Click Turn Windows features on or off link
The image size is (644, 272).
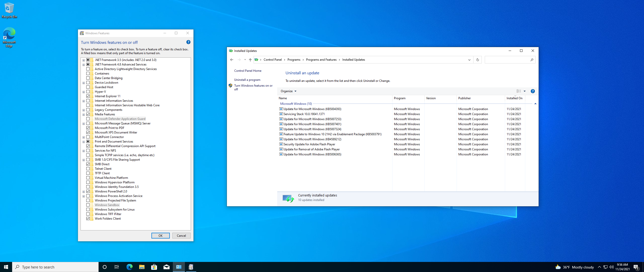(x=253, y=87)
